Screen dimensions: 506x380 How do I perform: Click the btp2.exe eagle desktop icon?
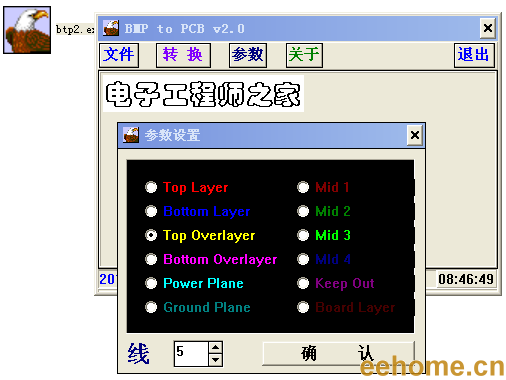pos(27,30)
